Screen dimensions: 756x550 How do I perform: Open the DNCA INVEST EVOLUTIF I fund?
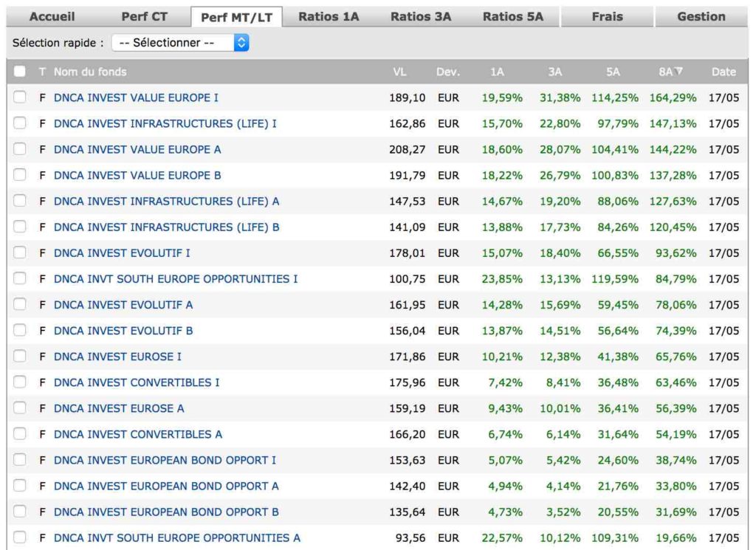[x=122, y=253]
